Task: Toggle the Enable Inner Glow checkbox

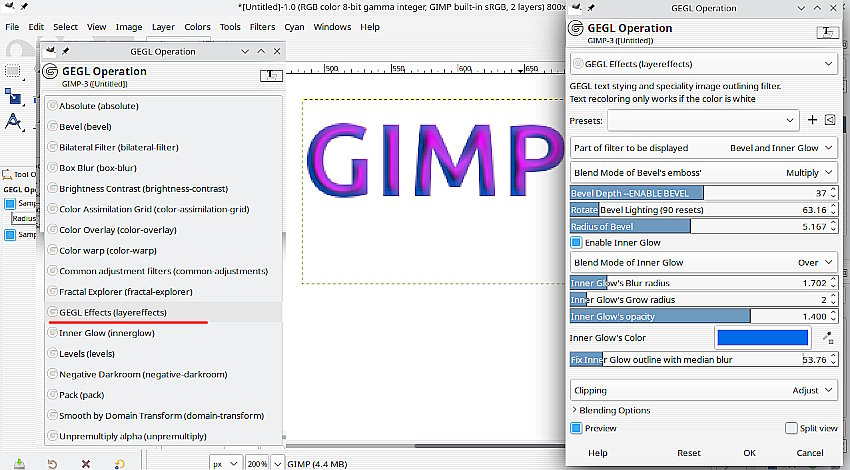Action: [576, 242]
